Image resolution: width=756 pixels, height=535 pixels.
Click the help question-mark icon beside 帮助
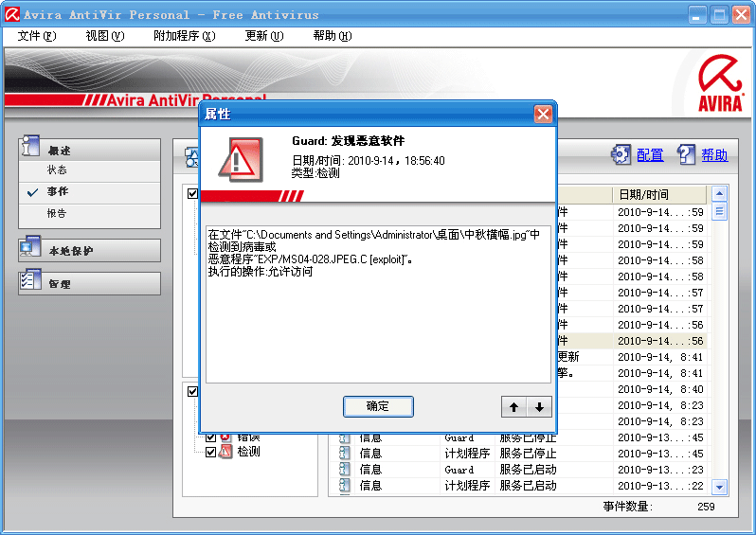[x=686, y=154]
